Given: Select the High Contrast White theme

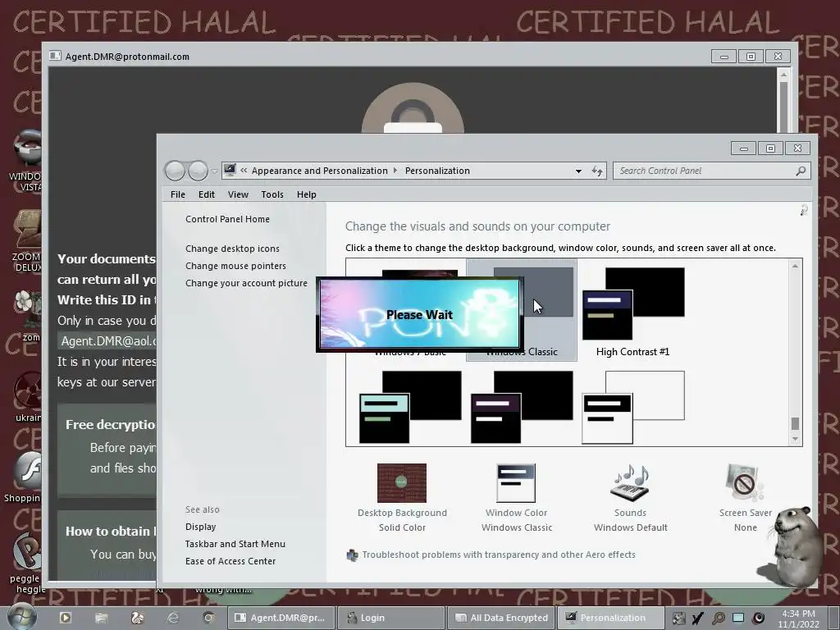Looking at the screenshot, I should pos(632,407).
